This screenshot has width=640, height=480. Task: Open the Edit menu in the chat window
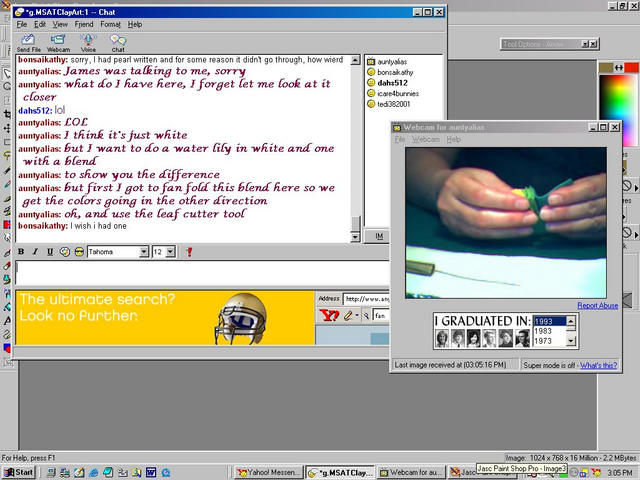tap(40, 24)
